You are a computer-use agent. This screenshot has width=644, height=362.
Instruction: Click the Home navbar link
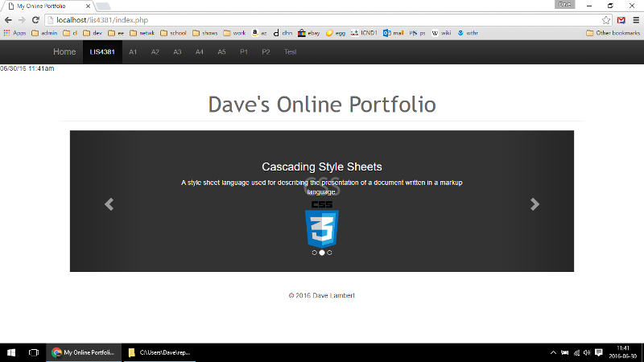pos(64,51)
